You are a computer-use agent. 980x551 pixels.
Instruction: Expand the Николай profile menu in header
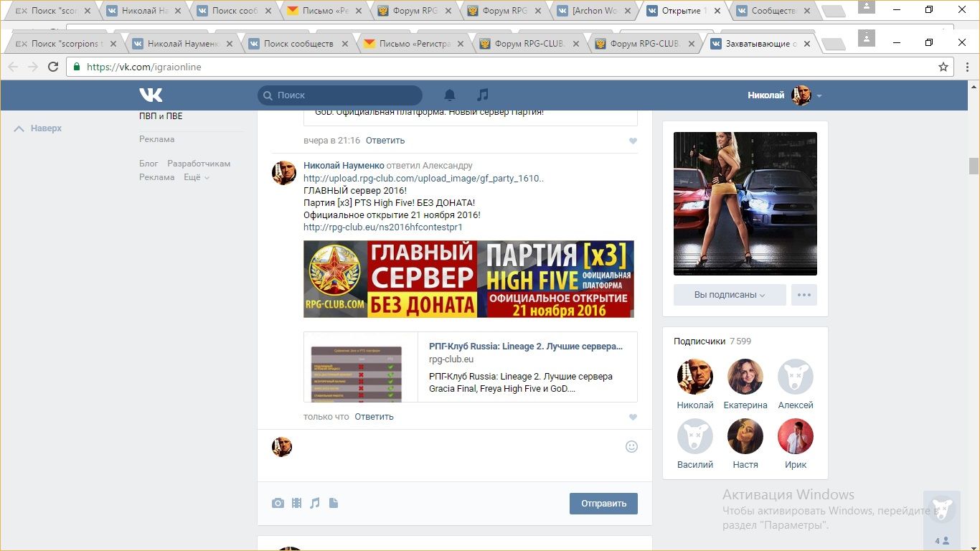pos(784,95)
